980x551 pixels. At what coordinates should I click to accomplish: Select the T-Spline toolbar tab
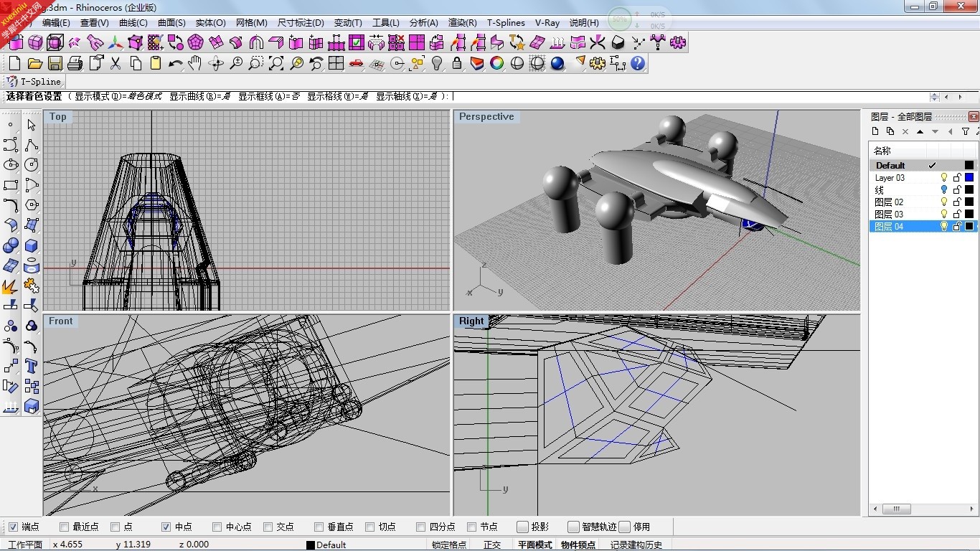tap(34, 82)
